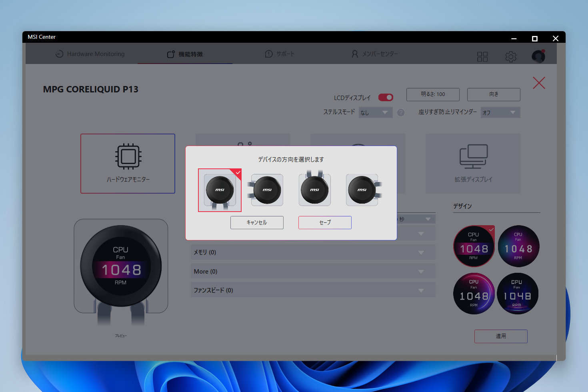Choose the purple gradient CPU Fan design
Viewport: 588px width, 392px height.
tap(518, 246)
